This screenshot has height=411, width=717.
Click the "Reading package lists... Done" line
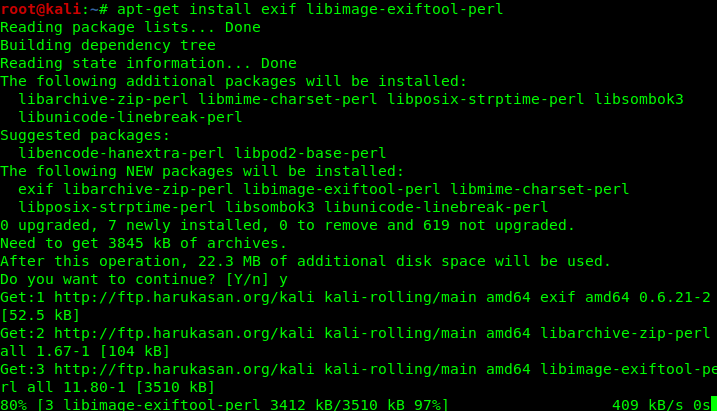click(x=130, y=27)
